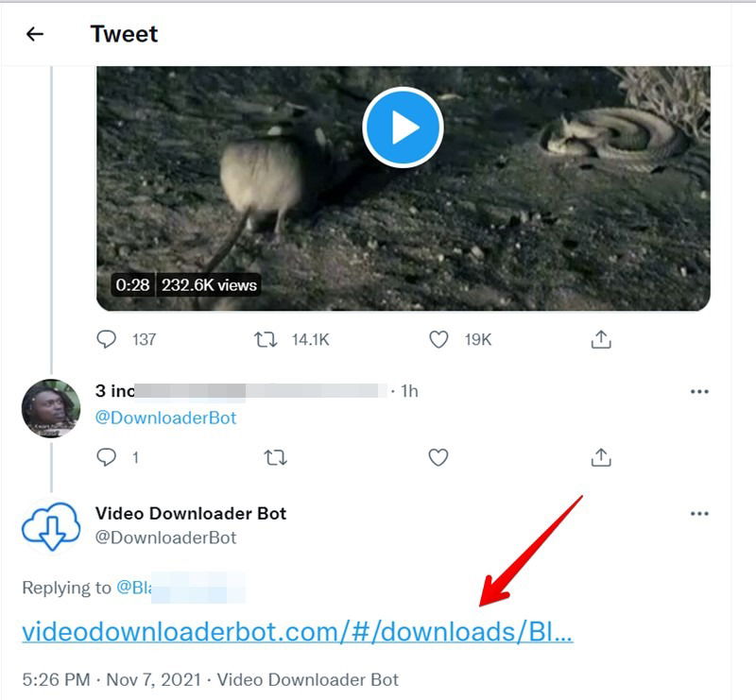This screenshot has width=756, height=700.
Task: Open the more options menu on Video Downloader Bot's tweet
Action: (x=699, y=513)
